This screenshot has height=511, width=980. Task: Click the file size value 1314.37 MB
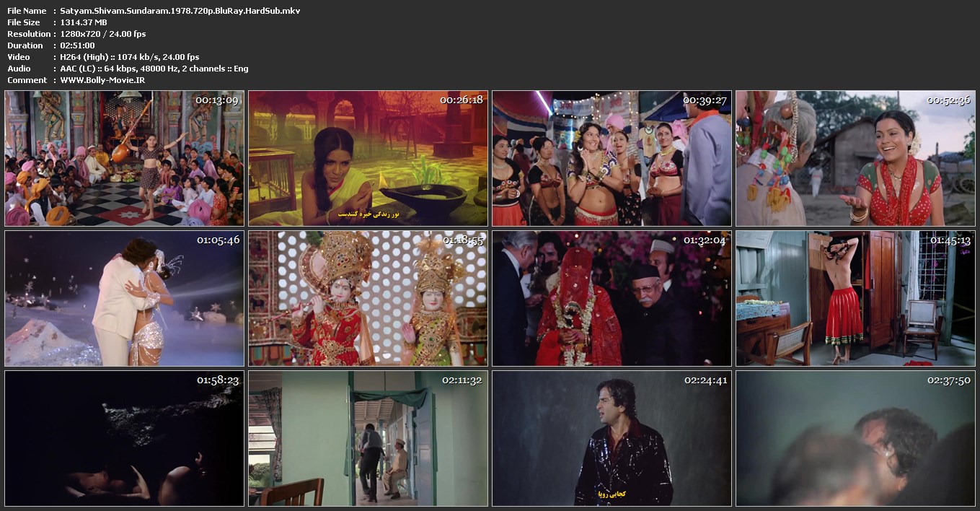84,22
